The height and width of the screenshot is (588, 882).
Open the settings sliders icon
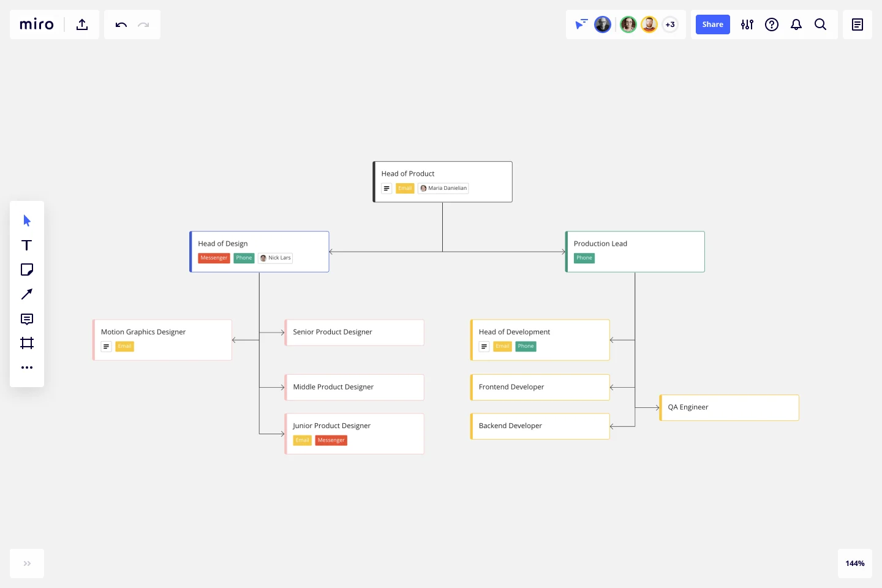pyautogui.click(x=747, y=24)
